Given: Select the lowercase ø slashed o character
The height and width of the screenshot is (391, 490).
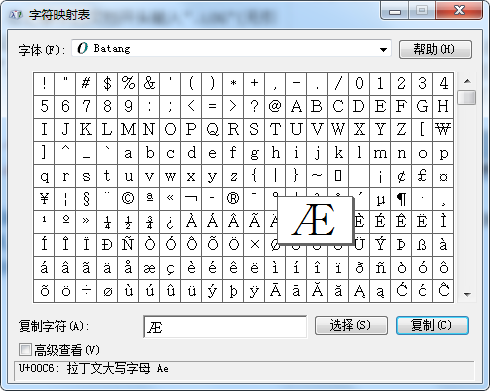Looking at the screenshot, I should [x=107, y=291].
